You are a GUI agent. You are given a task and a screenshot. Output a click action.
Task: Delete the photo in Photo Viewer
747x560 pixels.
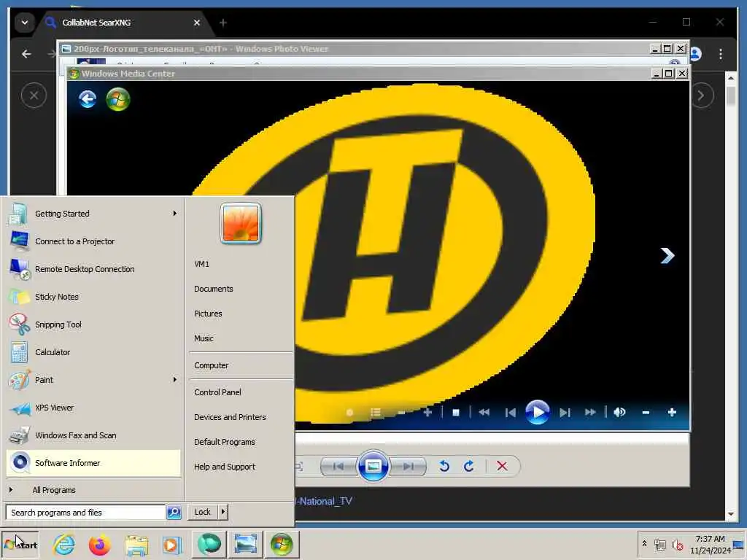point(502,466)
